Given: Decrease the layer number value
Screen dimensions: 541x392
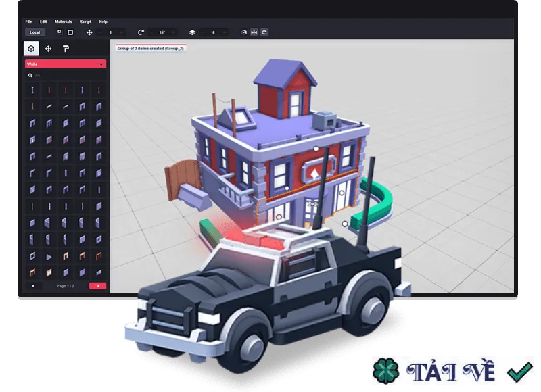Looking at the screenshot, I should coord(203,32).
